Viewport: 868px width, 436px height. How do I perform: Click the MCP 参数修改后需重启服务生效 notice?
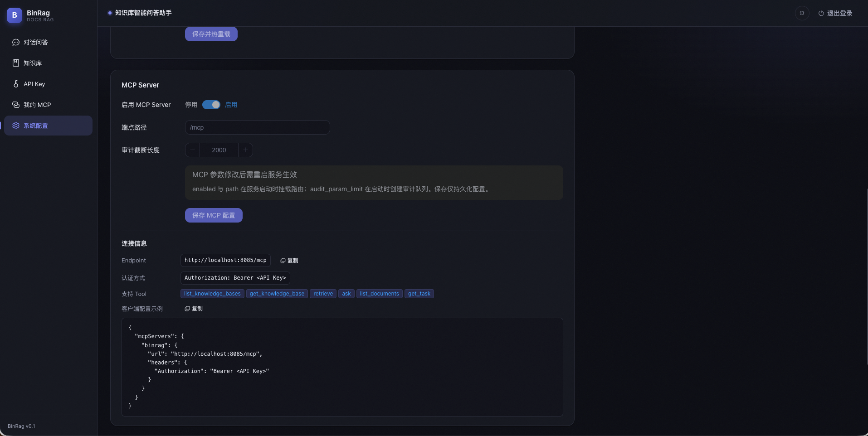(x=374, y=183)
